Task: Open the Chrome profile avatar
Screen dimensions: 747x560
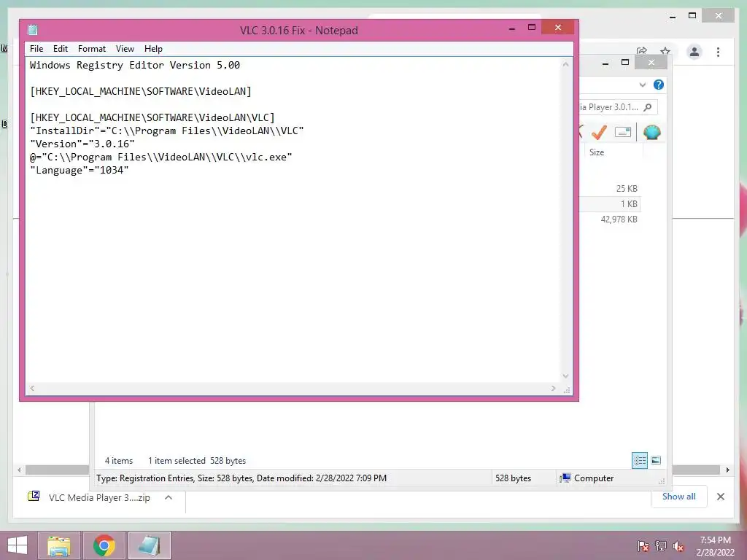Action: pyautogui.click(x=694, y=52)
